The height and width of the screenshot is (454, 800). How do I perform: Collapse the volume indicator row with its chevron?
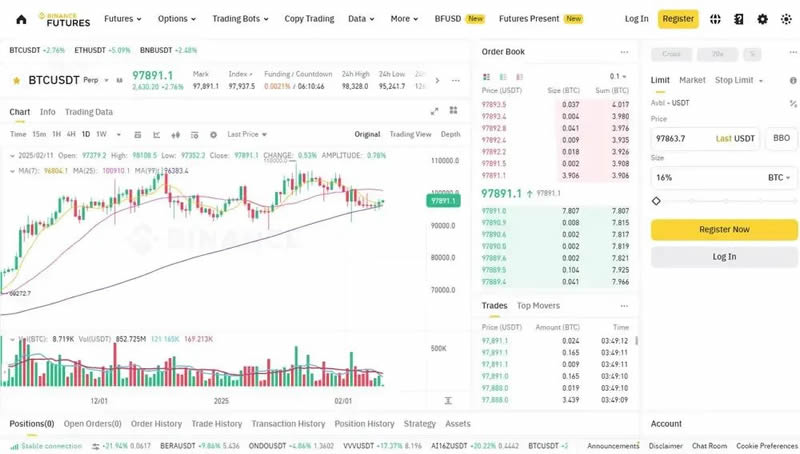click(12, 339)
